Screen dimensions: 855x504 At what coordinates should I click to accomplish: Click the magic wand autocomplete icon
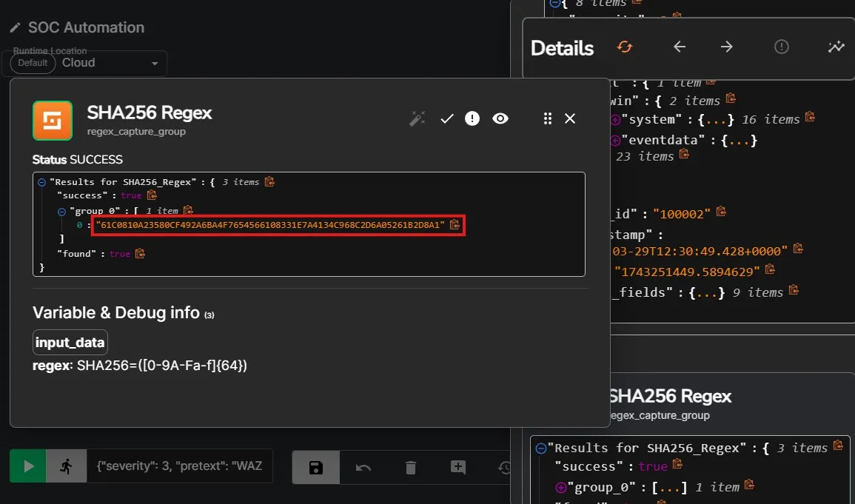418,118
